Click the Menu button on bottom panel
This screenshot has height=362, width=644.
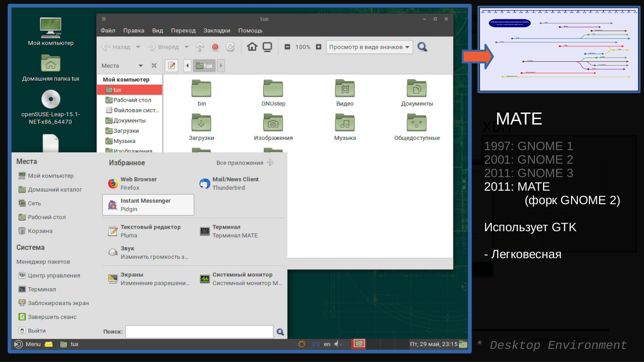point(28,344)
